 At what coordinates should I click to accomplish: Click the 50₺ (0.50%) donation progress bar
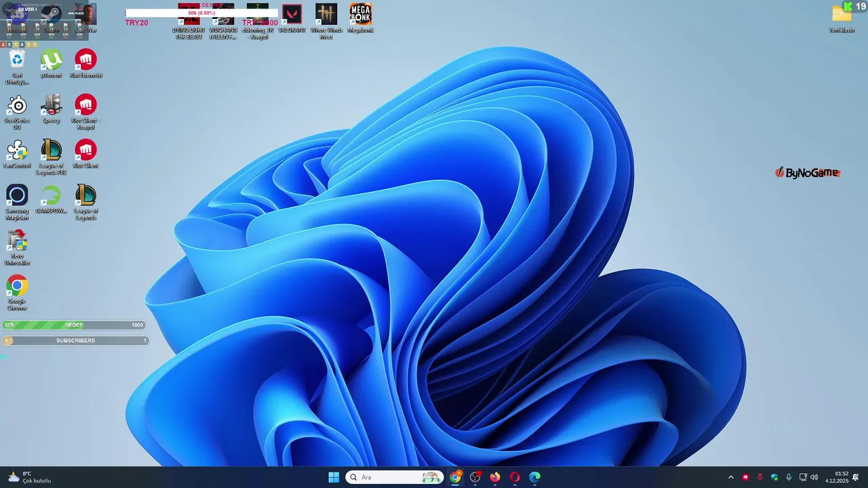[201, 13]
